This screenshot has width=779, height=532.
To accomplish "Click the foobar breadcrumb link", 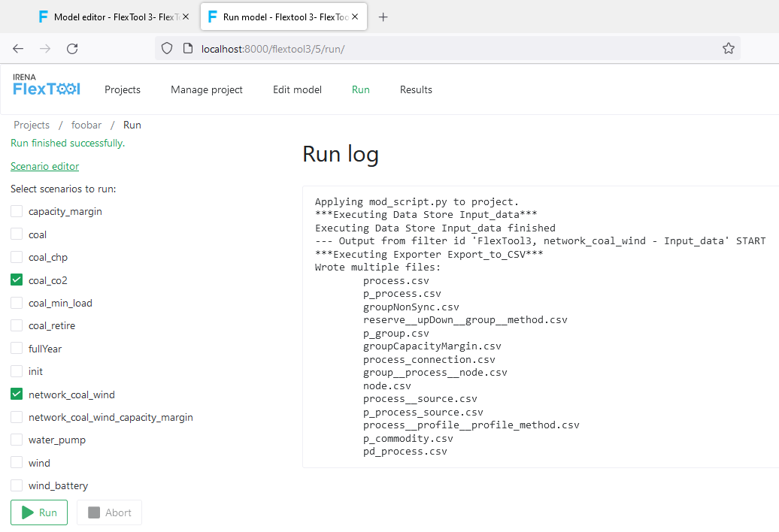I will 86,125.
